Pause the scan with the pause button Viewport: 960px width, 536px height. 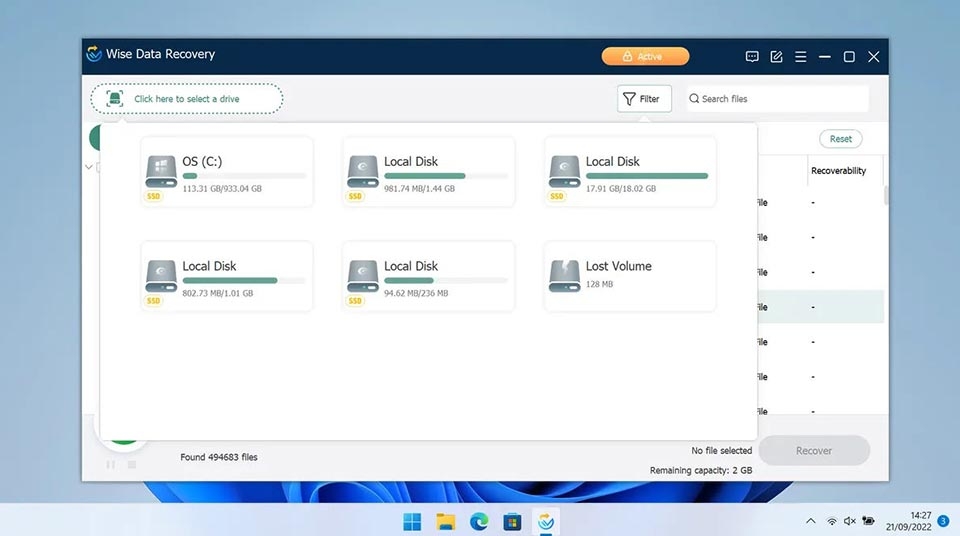click(111, 465)
